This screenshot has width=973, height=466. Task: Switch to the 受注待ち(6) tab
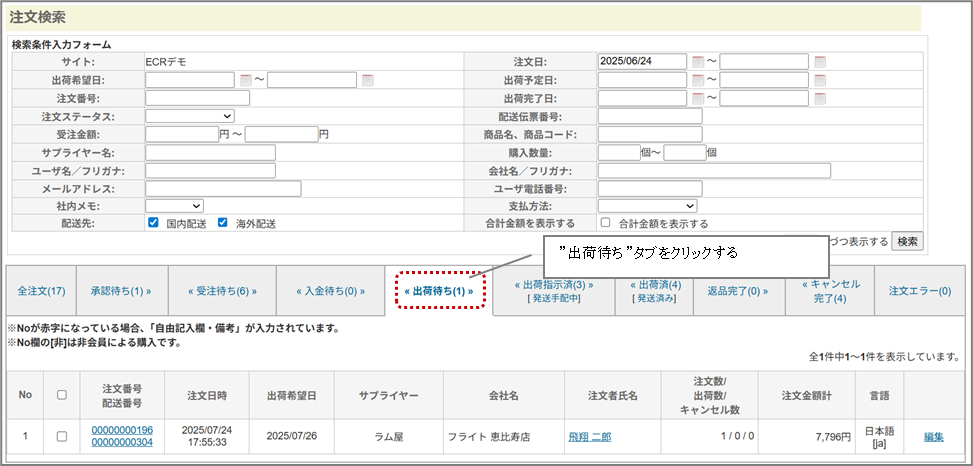pyautogui.click(x=222, y=291)
